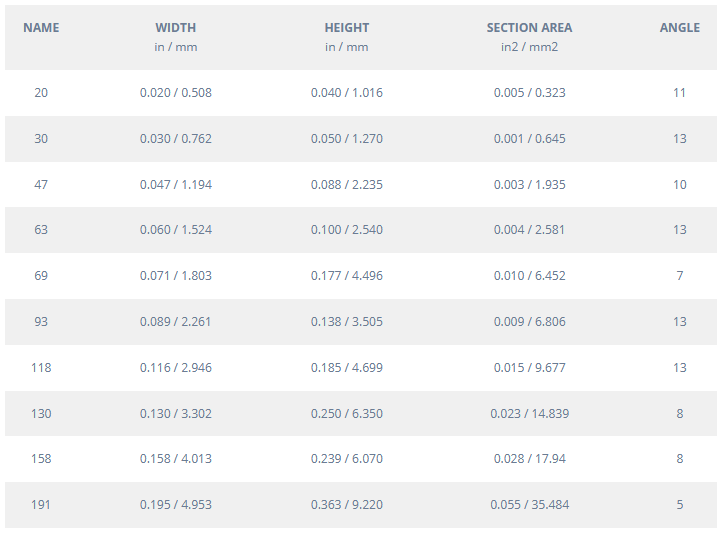Click width value 0.060 / 1.524
This screenshot has width=717, height=540.
point(175,230)
